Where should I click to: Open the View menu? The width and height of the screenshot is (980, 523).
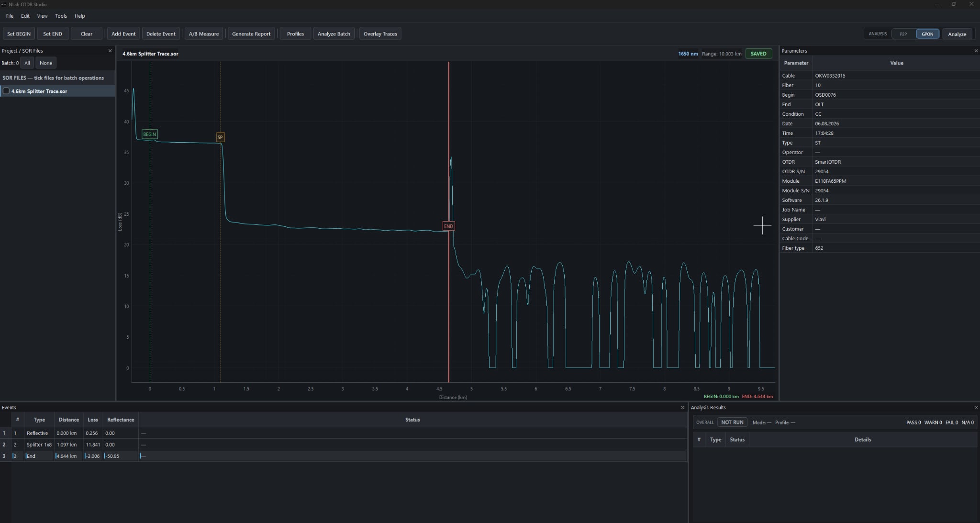point(42,16)
